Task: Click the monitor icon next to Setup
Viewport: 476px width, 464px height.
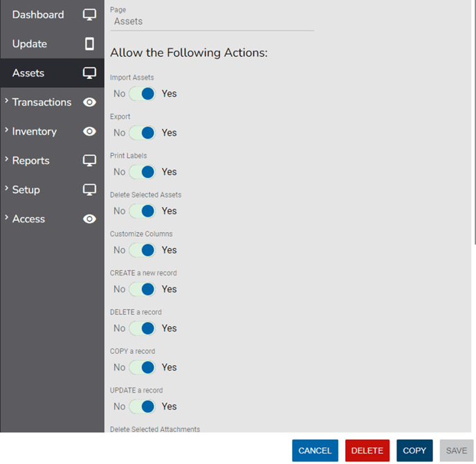Action: 89,190
